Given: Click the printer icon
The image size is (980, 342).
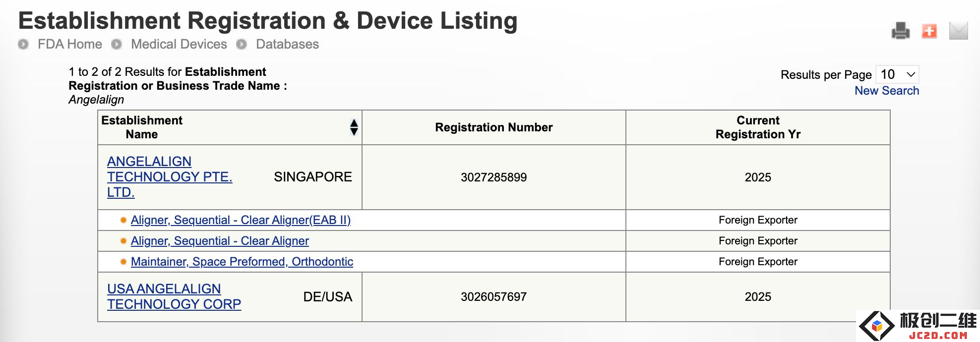Looking at the screenshot, I should click(x=900, y=31).
